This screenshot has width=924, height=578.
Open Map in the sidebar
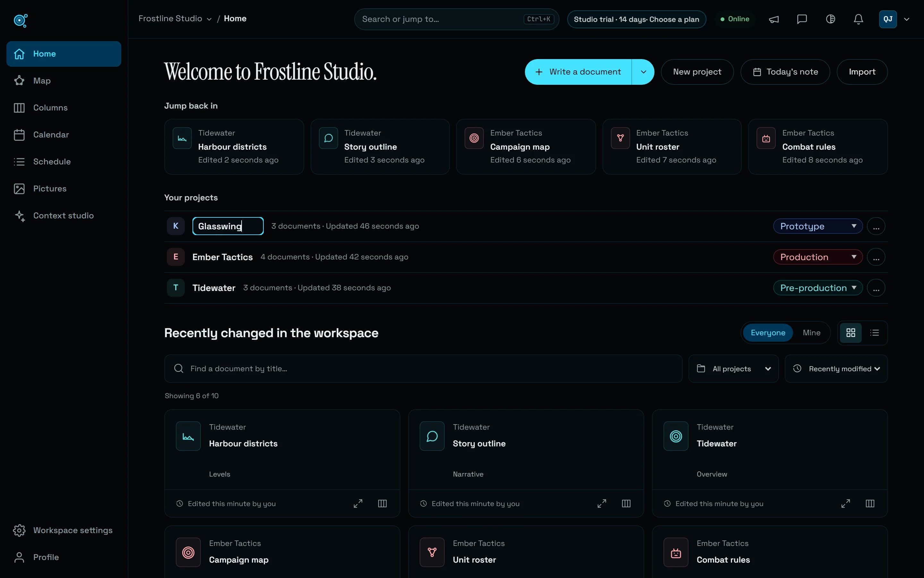64,81
